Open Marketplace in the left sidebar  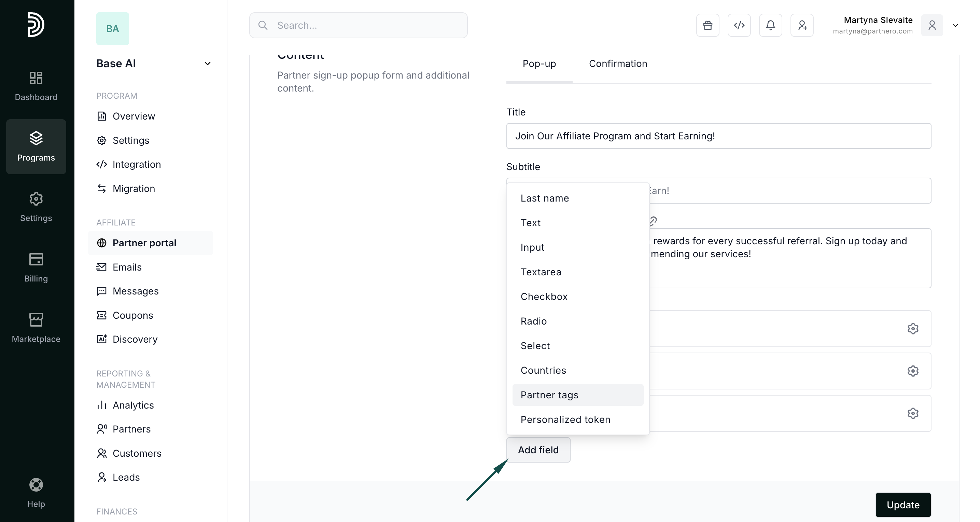(36, 328)
